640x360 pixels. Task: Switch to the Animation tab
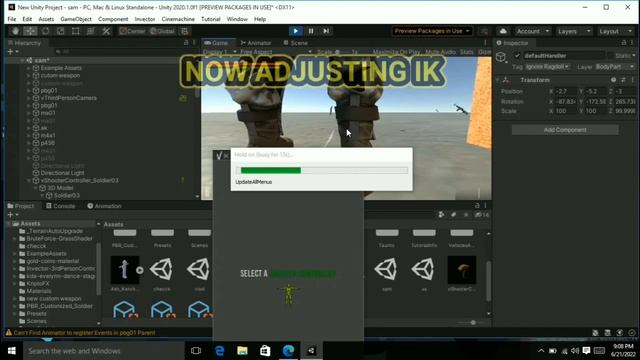(x=104, y=206)
